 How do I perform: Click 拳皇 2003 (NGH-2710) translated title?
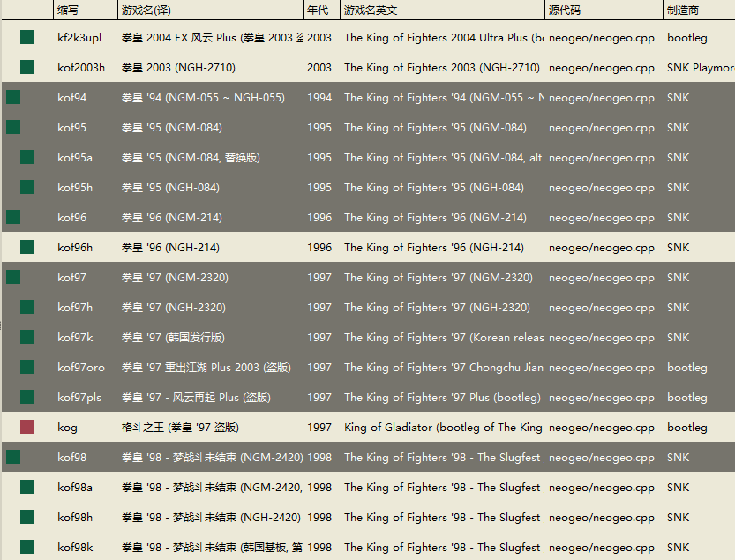[178, 68]
